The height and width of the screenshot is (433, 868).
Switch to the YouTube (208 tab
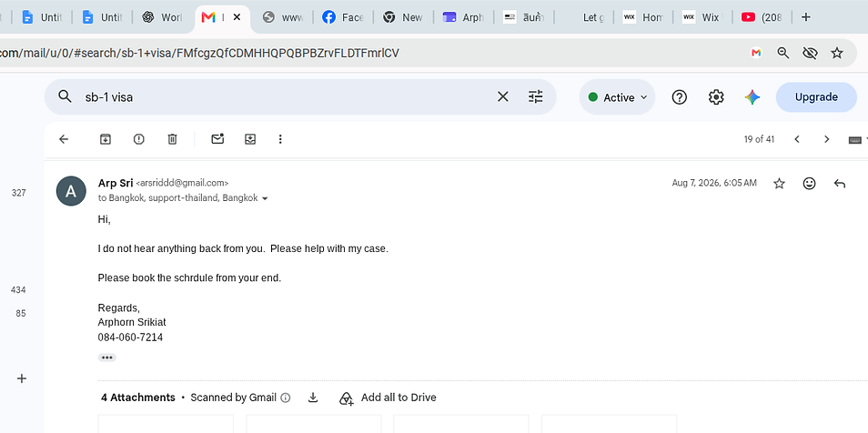coord(762,17)
